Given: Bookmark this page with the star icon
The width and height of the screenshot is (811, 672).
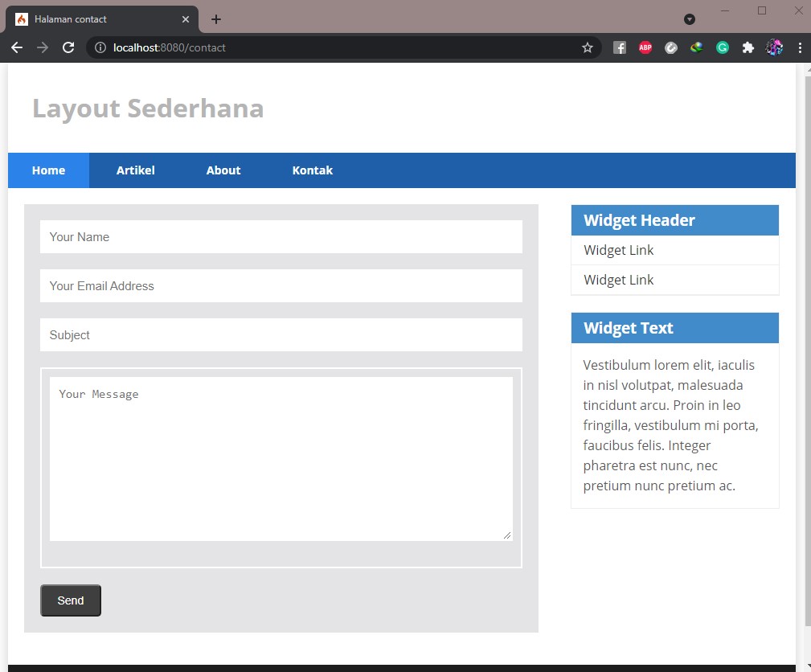Looking at the screenshot, I should coord(588,47).
